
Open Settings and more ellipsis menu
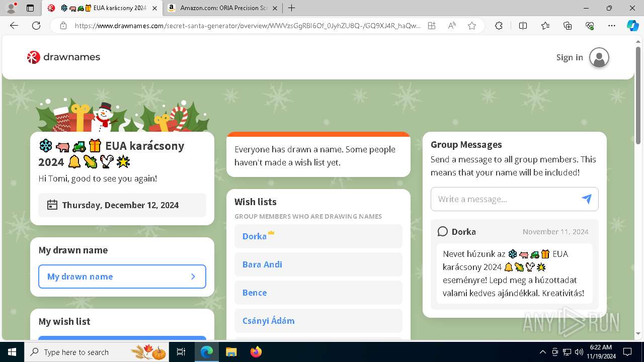[612, 26]
